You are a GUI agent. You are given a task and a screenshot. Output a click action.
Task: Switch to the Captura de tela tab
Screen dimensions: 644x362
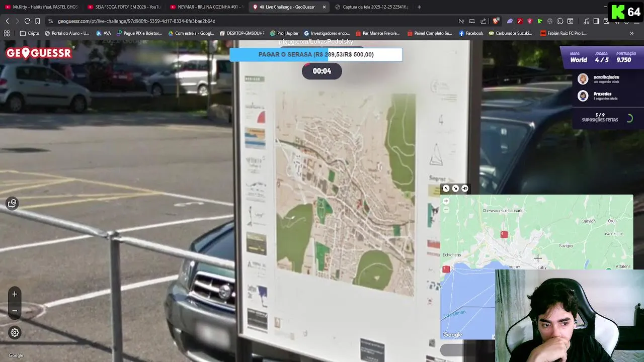[372, 7]
